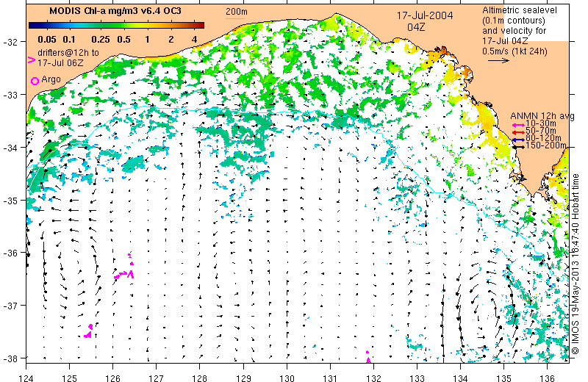The height and width of the screenshot is (382, 588).
Task: Click longitude axis label '136'
Action: (548, 378)
